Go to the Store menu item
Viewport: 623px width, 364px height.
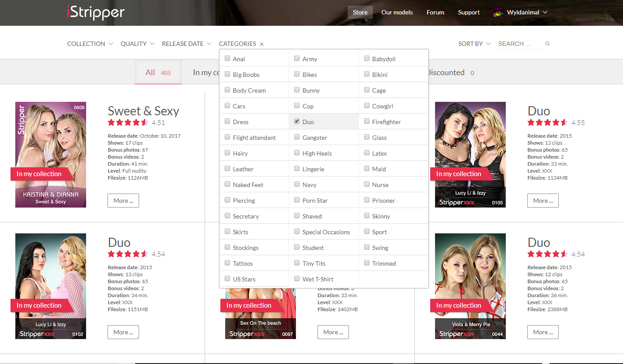click(x=360, y=12)
